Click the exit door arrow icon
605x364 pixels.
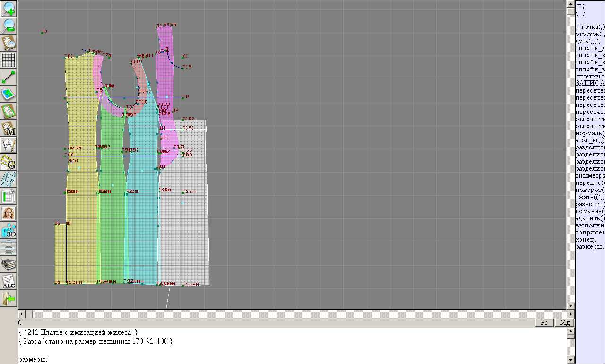[x=9, y=298]
